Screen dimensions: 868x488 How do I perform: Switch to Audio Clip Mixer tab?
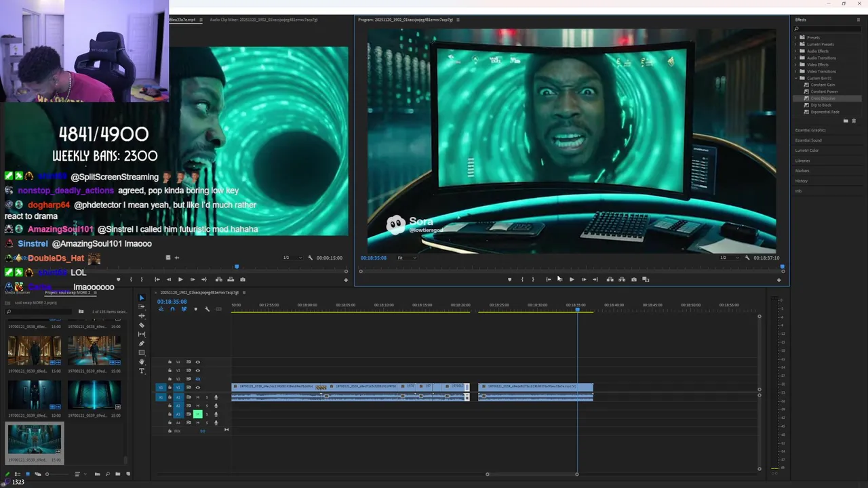[264, 20]
